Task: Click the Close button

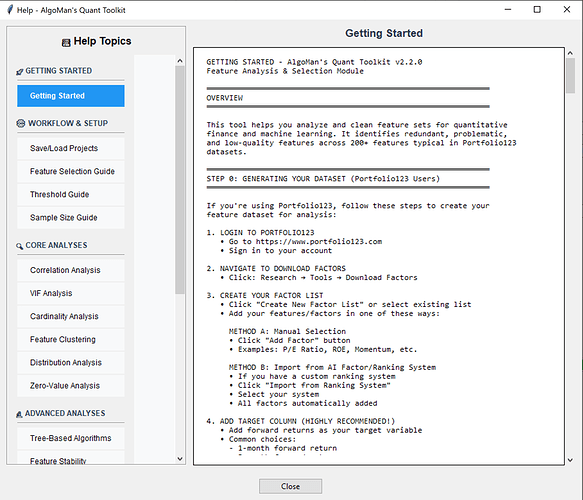Action: point(290,486)
